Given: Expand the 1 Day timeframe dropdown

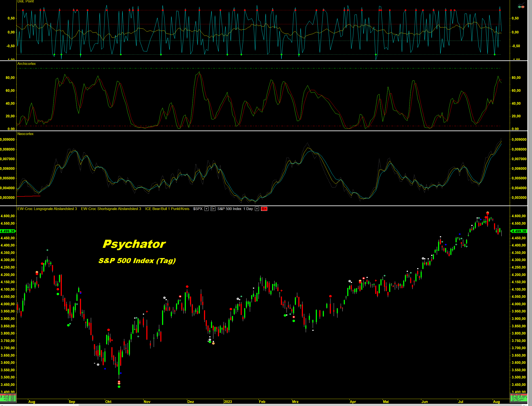Looking at the screenshot, I should click(x=257, y=209).
